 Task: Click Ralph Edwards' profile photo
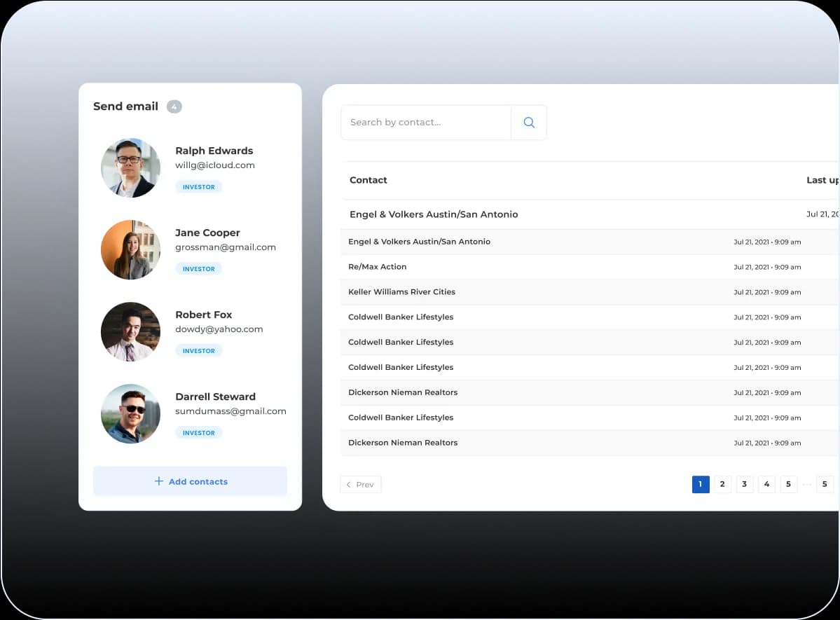pos(130,167)
